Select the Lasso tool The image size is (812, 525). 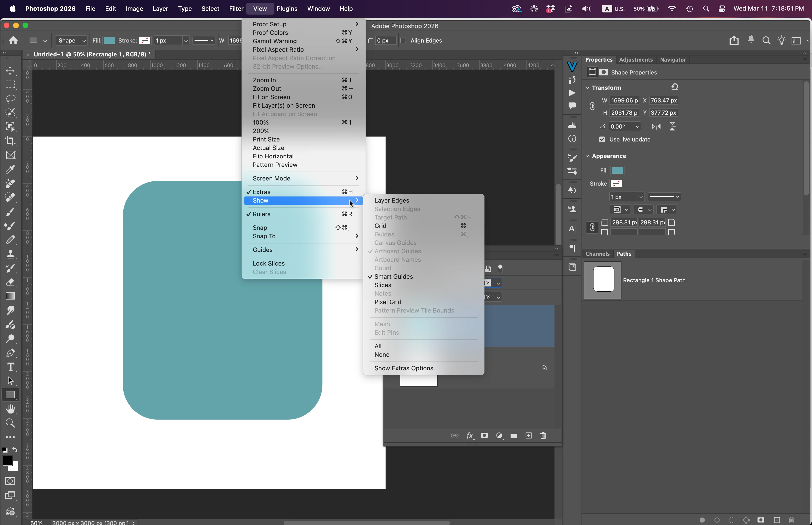[10, 99]
